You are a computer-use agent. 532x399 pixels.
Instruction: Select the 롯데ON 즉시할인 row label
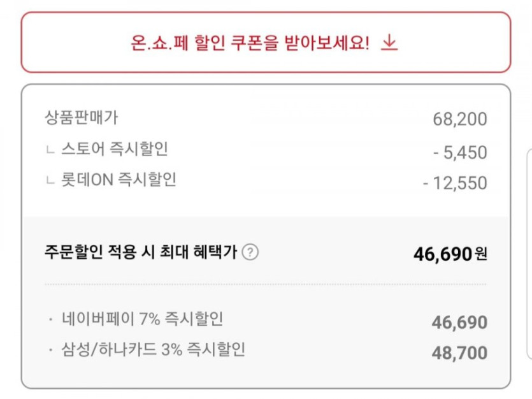[119, 180]
